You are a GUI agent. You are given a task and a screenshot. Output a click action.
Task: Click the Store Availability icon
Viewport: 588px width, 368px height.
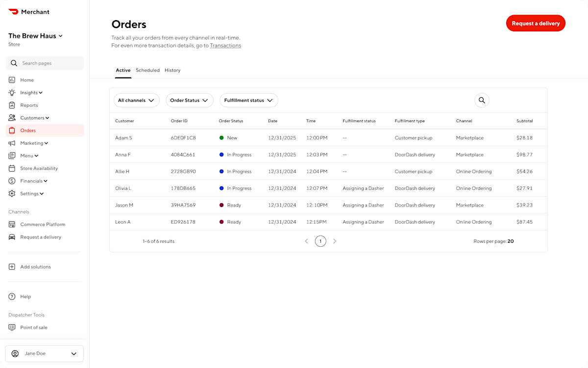(x=11, y=168)
